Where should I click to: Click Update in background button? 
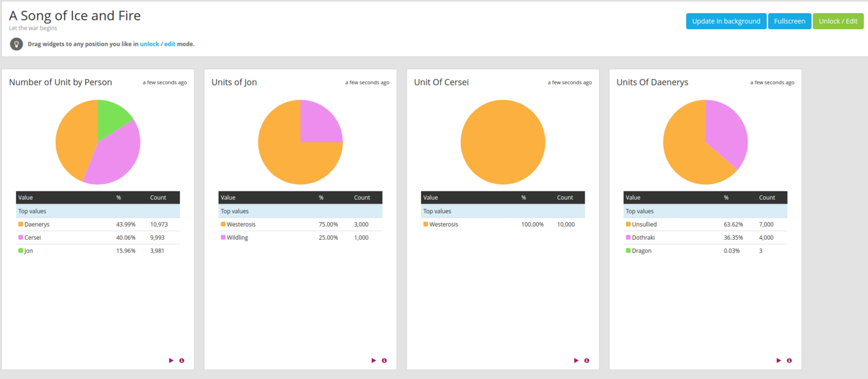[726, 21]
